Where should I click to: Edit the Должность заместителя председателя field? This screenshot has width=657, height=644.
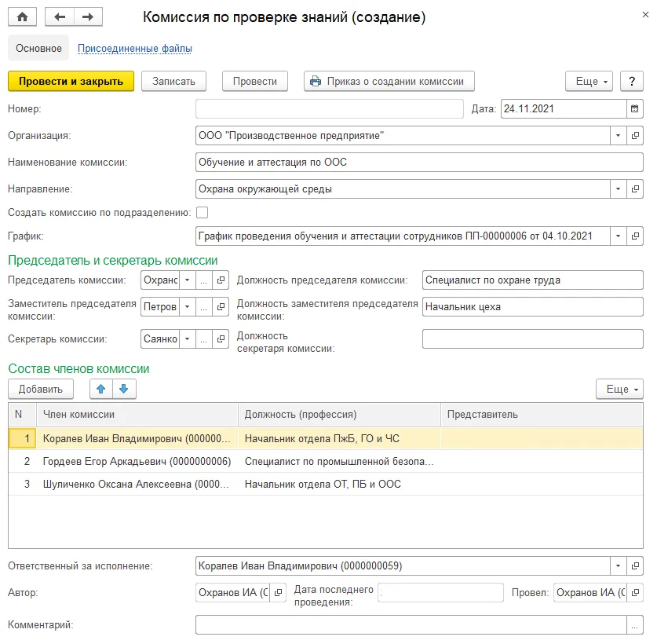pyautogui.click(x=532, y=307)
